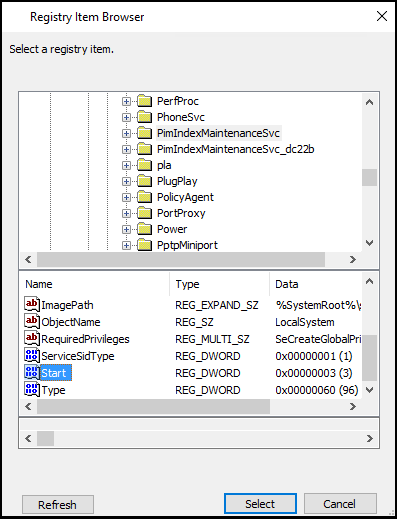
Task: Click the PerfProc folder icon
Action: pyautogui.click(x=145, y=101)
